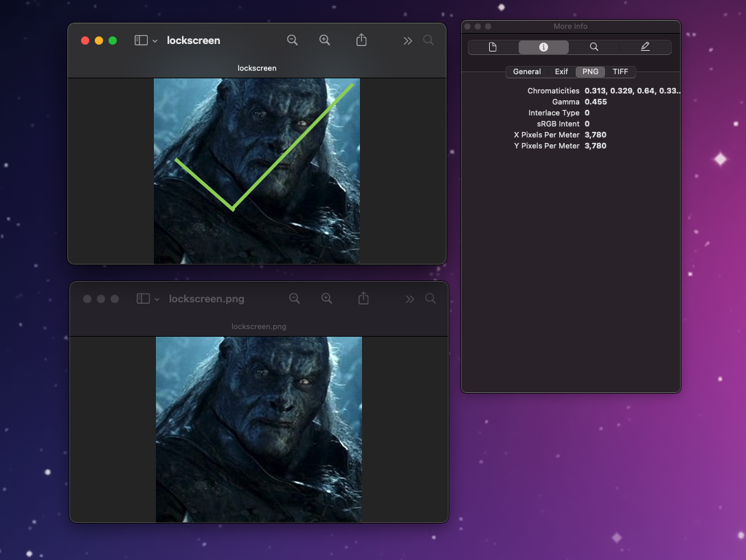Viewport: 746px width, 560px height.
Task: Open the keywords magnifier inspector tab
Action: 594,47
